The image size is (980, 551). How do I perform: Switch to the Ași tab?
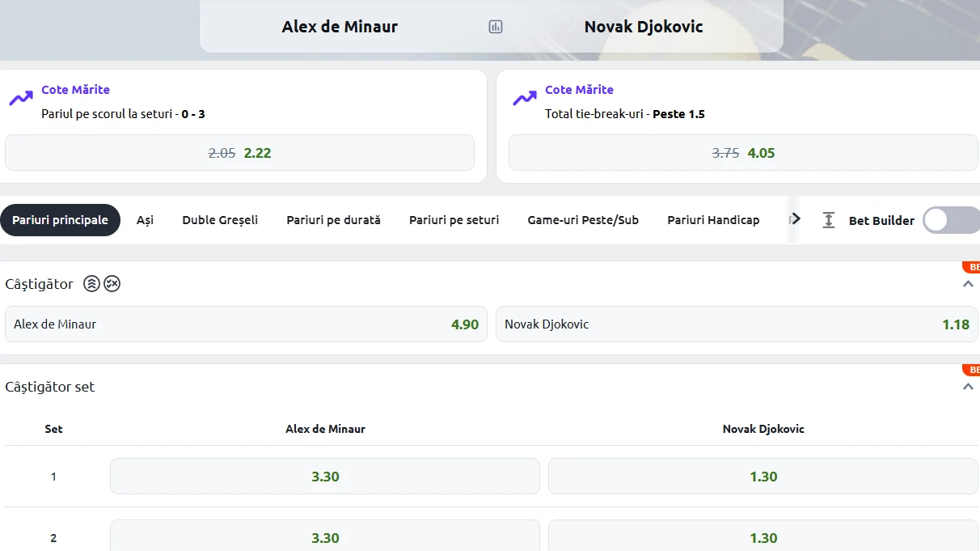(145, 220)
